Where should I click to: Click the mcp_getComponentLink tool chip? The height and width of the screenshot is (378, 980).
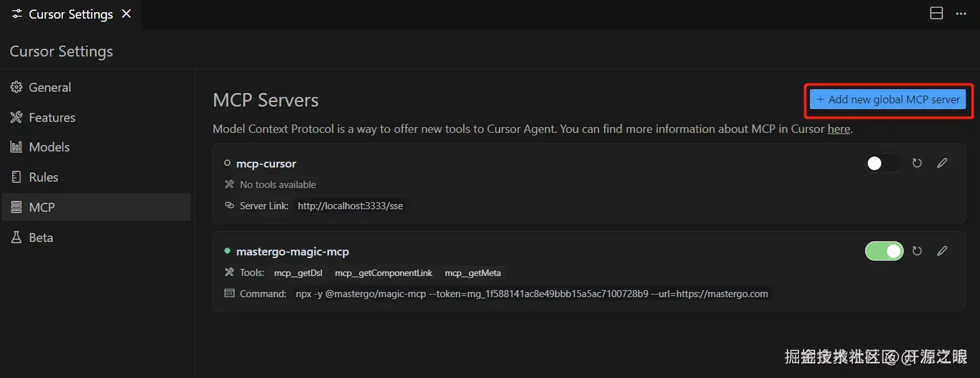pyautogui.click(x=383, y=273)
